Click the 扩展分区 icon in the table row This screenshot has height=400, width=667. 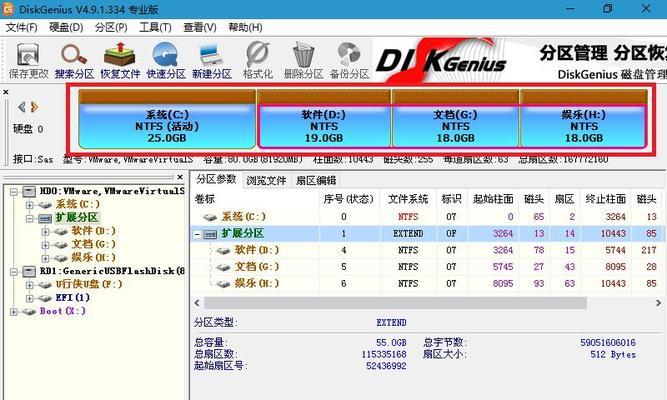pos(211,234)
